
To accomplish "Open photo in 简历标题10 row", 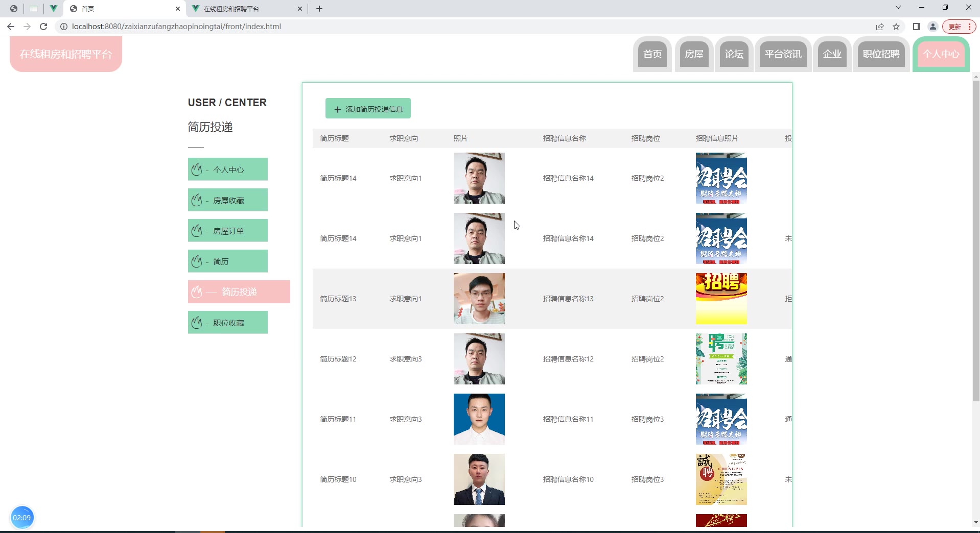I will point(479,479).
